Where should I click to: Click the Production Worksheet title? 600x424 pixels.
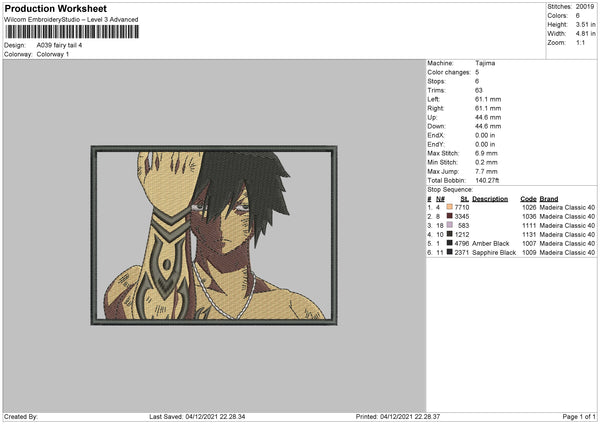(x=55, y=8)
